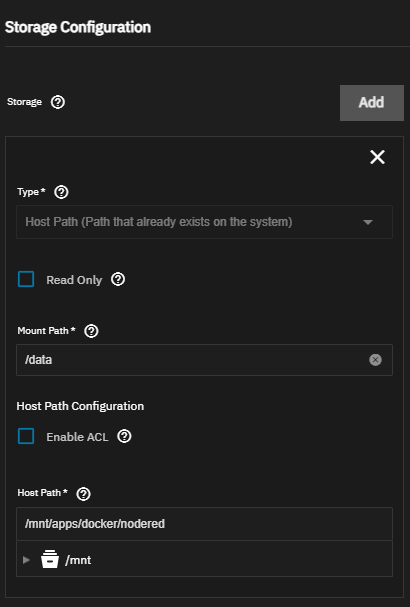
Task: Show the Enable ACL help tooltip
Action: pos(124,436)
